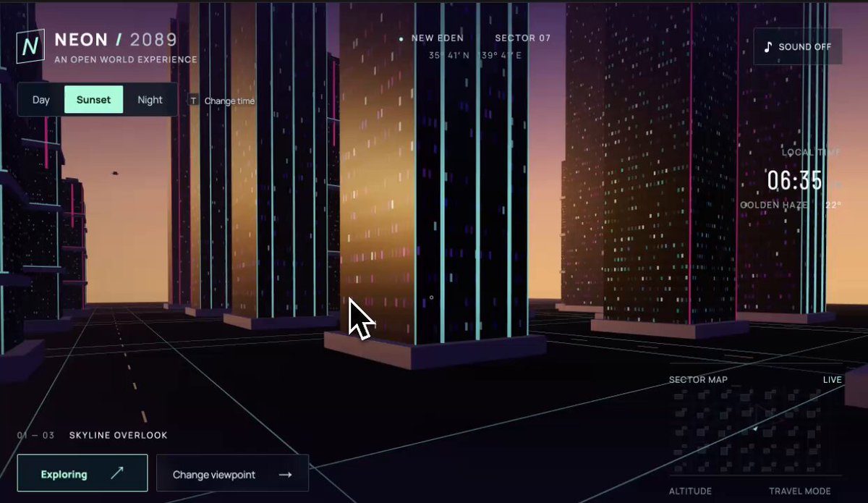The width and height of the screenshot is (868, 503).
Task: Click the NEW EDEN location label
Action: pos(438,38)
